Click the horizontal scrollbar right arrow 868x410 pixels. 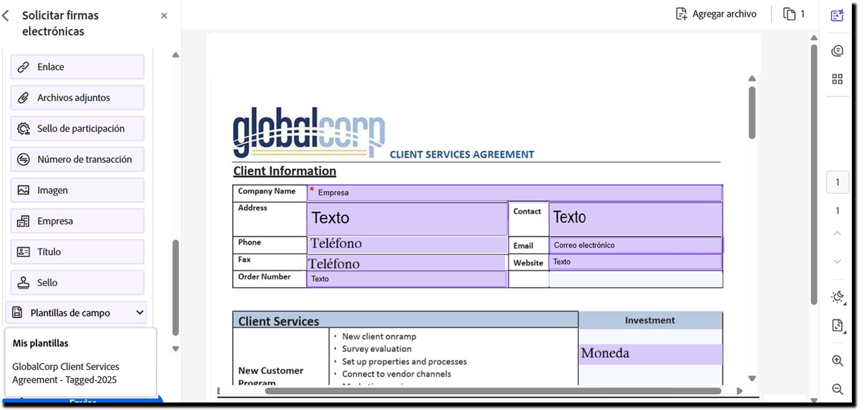point(740,391)
